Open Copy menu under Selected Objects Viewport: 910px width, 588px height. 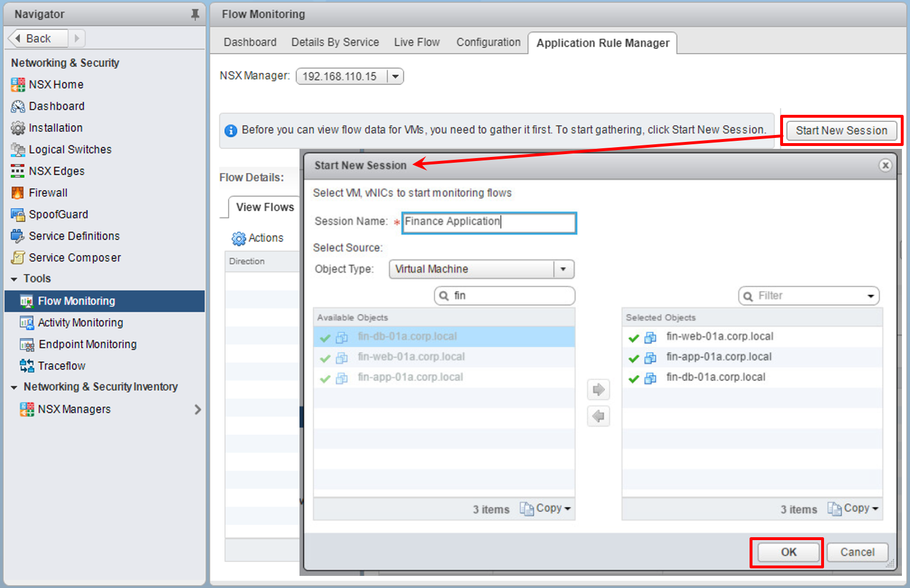853,508
